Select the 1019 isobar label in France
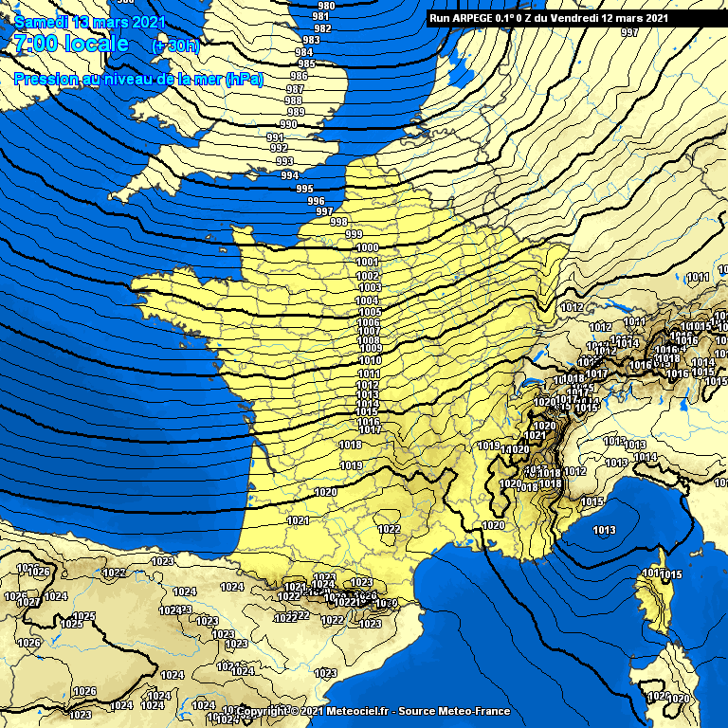 click(352, 465)
